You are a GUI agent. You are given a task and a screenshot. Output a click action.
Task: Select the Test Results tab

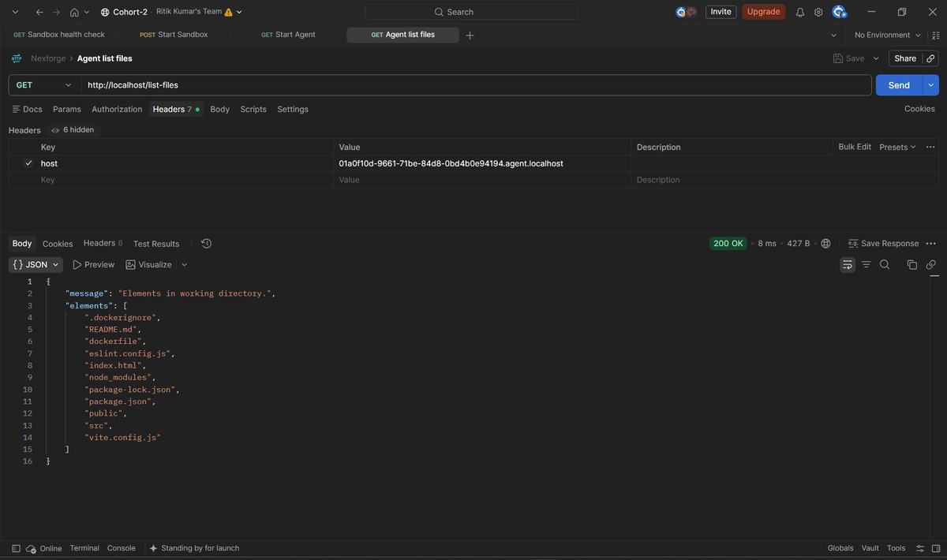[x=156, y=244]
